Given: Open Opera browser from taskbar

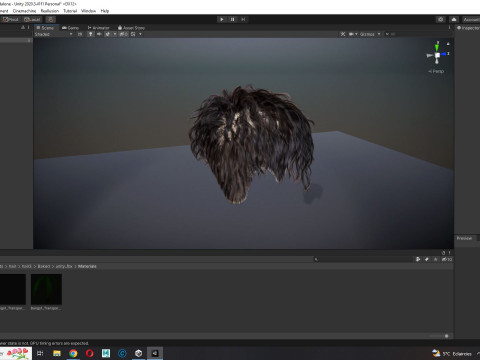Looking at the screenshot, I should (x=90, y=353).
